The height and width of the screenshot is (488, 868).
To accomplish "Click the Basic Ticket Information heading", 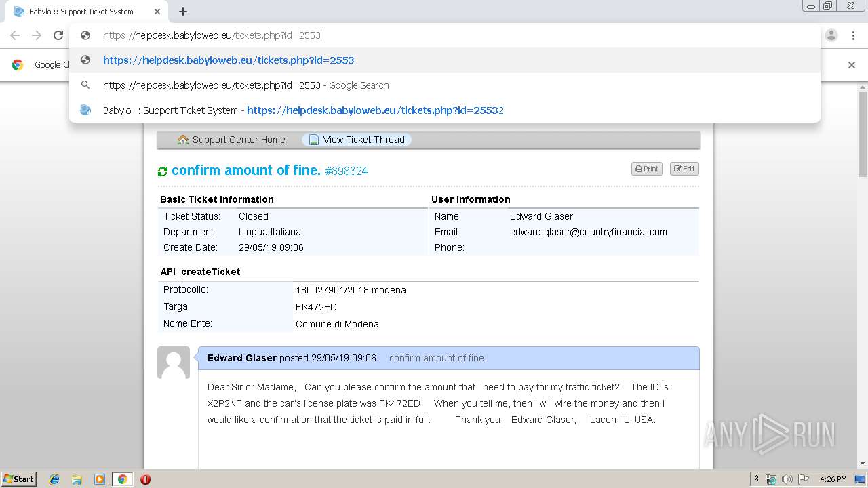I will (x=217, y=199).
